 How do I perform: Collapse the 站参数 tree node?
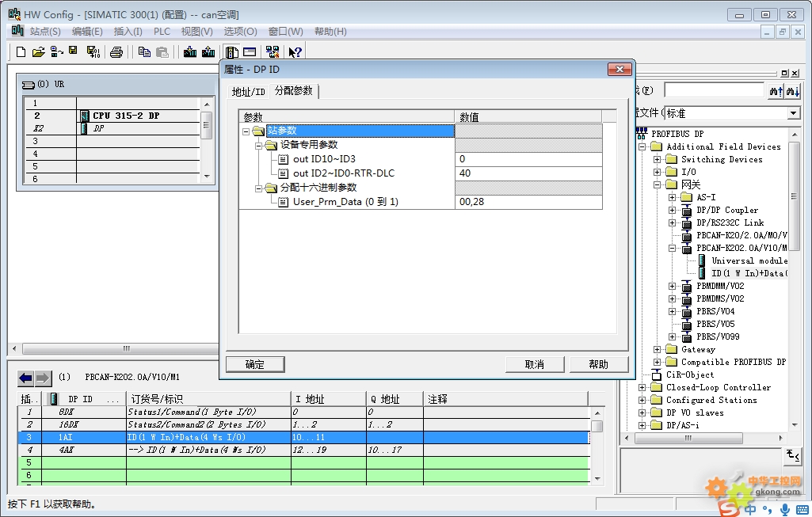[x=246, y=131]
